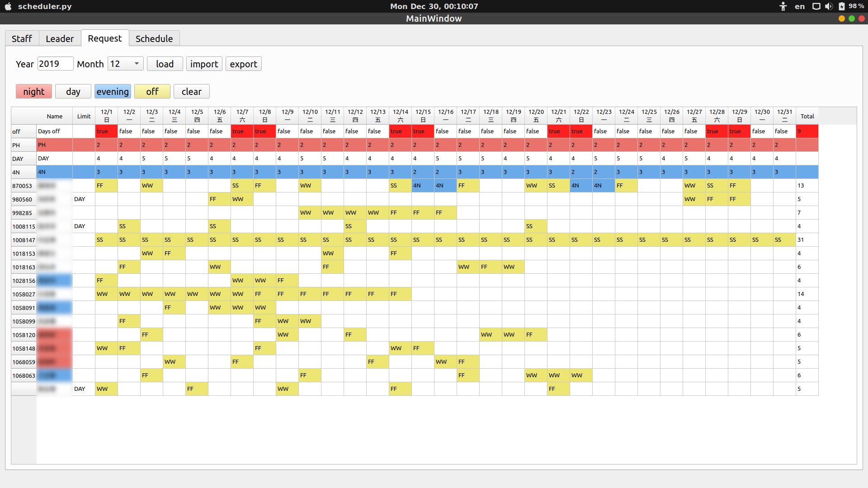
Task: Select the red night shift button
Action: pyautogui.click(x=34, y=91)
